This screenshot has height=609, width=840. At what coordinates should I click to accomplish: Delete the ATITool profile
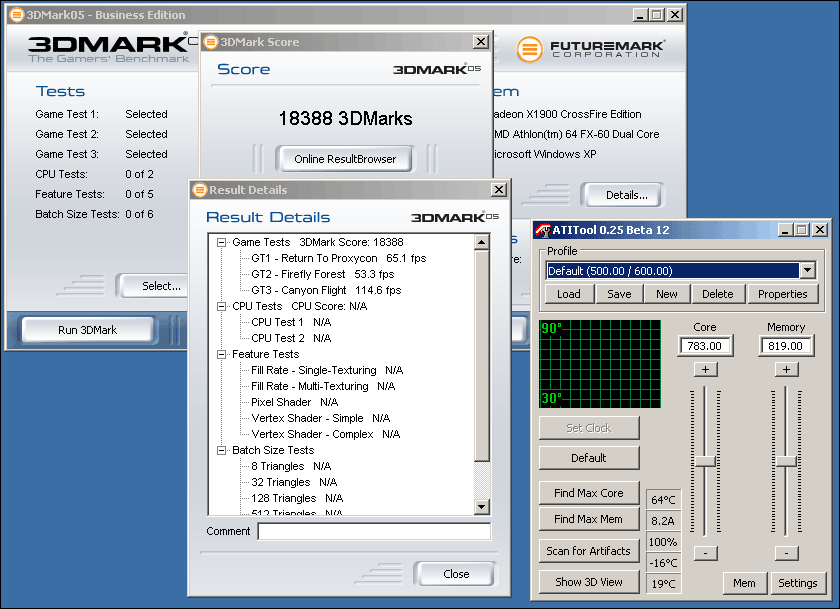click(x=717, y=294)
